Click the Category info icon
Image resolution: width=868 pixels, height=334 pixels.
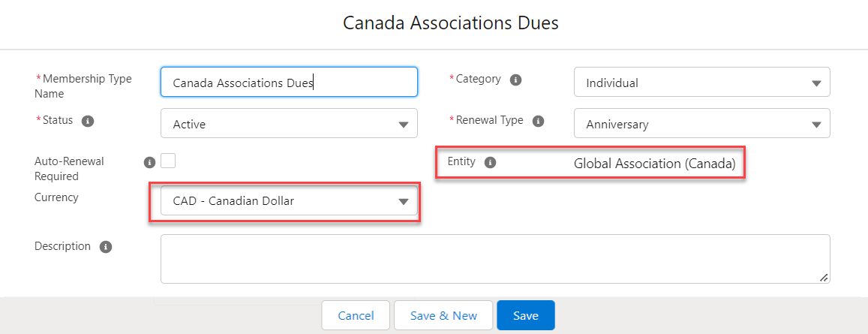[515, 80]
